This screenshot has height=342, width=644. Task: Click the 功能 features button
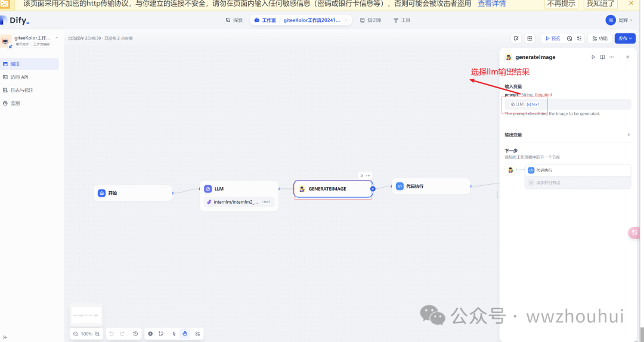pyautogui.click(x=600, y=38)
